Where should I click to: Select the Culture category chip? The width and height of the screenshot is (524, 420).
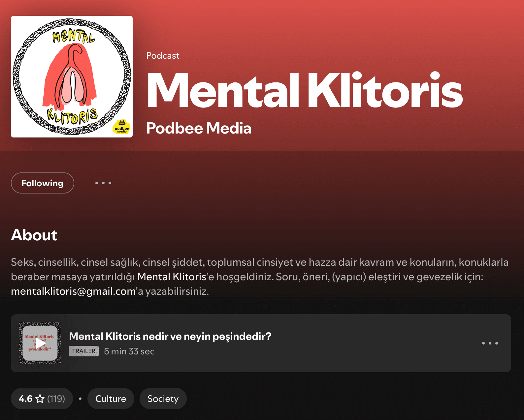(x=111, y=399)
